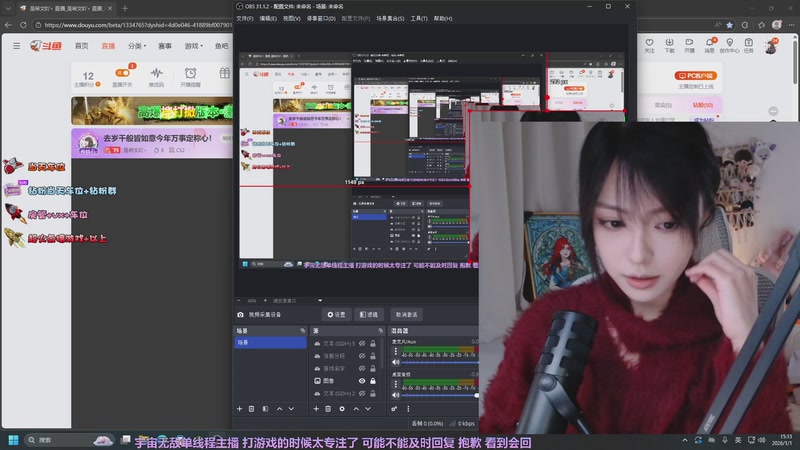Open the Douyu 直播 tab
Screen dimensions: 800x450
108,46
